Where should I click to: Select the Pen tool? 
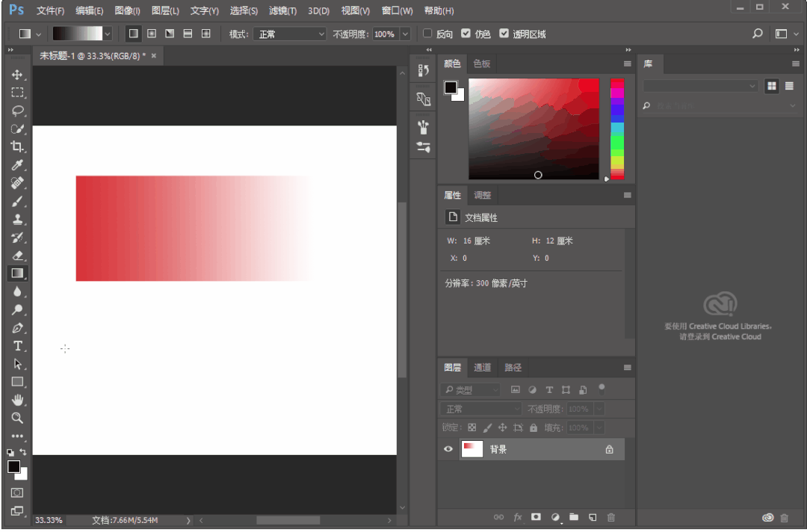17,328
